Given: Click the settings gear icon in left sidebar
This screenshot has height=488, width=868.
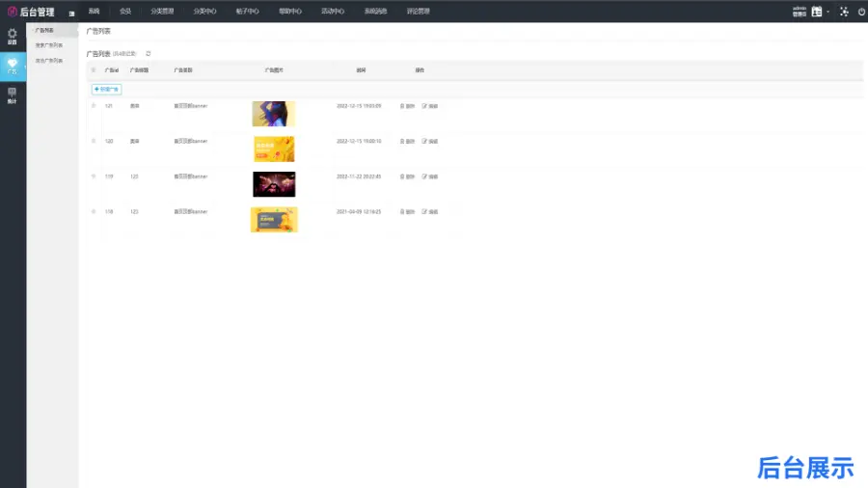Looking at the screenshot, I should [x=13, y=36].
